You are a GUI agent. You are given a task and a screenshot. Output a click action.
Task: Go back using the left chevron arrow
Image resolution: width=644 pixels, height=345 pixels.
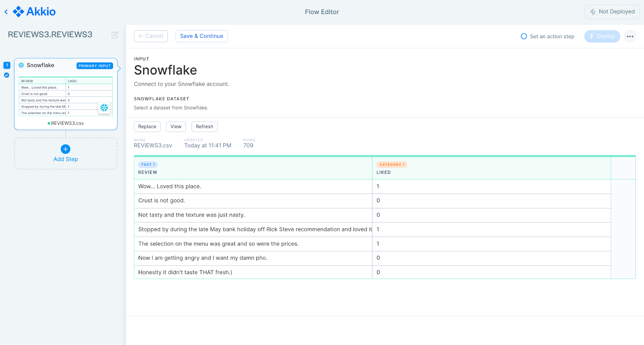click(x=6, y=12)
